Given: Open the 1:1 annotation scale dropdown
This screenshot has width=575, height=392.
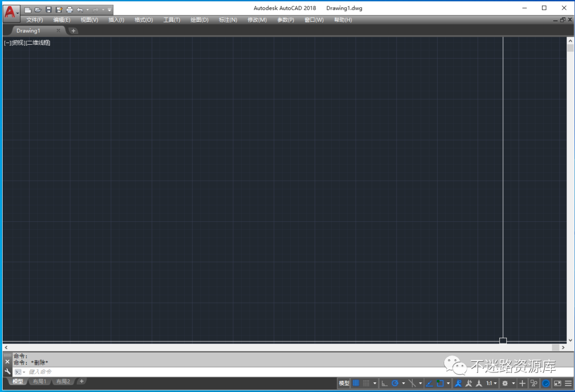Looking at the screenshot, I should tap(491, 383).
